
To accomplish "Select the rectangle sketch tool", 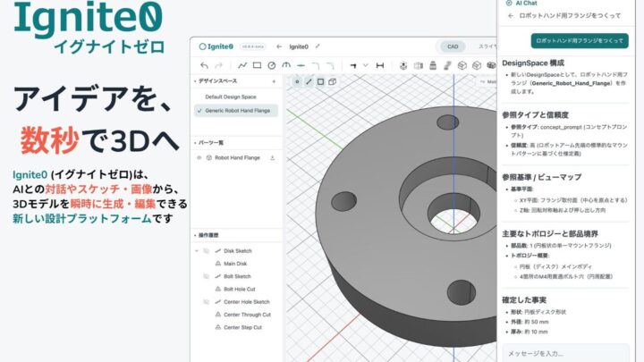I will tap(257, 65).
